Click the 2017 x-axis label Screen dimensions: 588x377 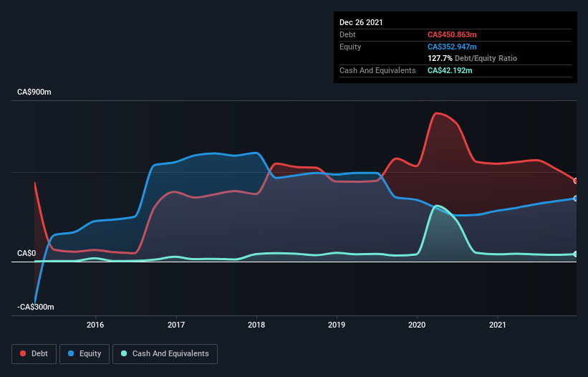pos(176,325)
